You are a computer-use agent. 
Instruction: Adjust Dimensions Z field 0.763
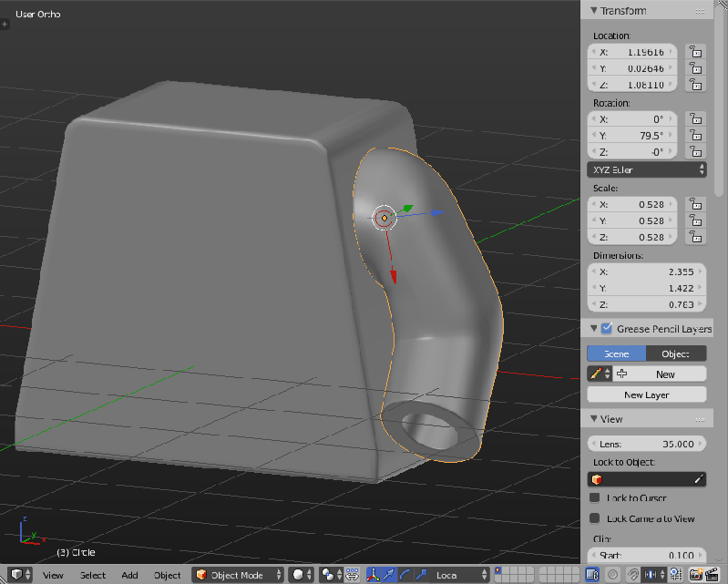(x=647, y=304)
